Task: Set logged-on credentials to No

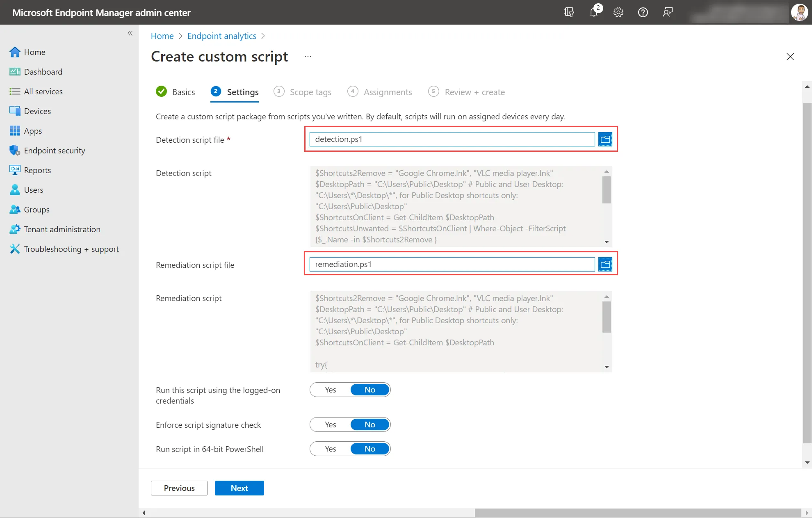Action: pyautogui.click(x=370, y=390)
